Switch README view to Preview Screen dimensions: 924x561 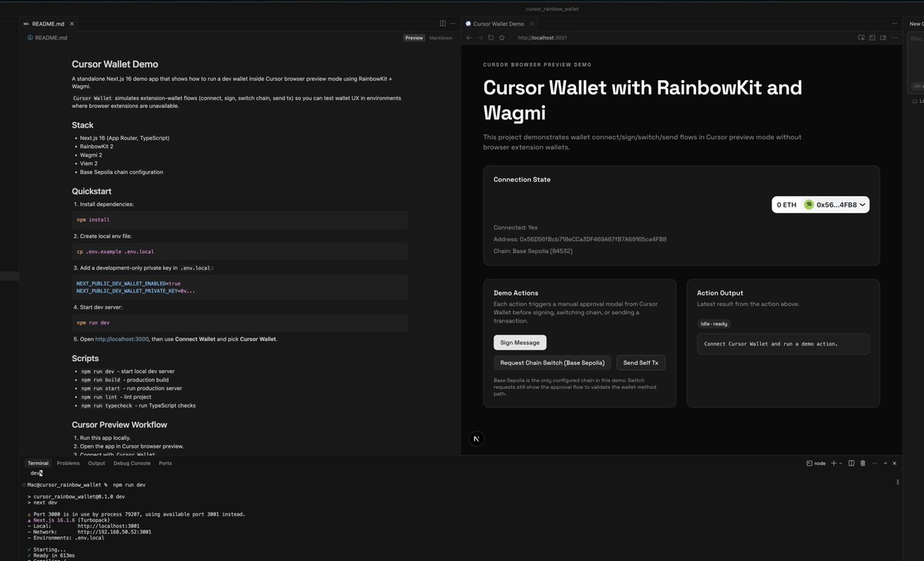pos(414,38)
